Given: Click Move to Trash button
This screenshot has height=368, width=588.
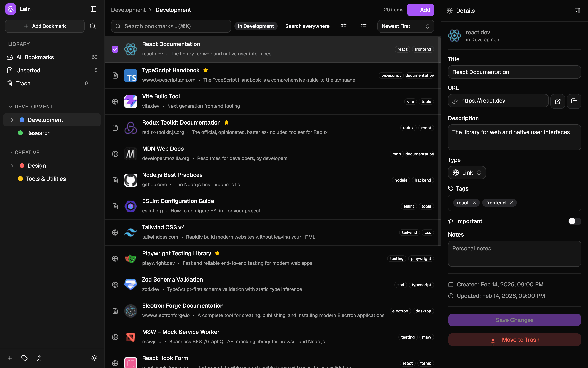Looking at the screenshot, I should pyautogui.click(x=514, y=340).
